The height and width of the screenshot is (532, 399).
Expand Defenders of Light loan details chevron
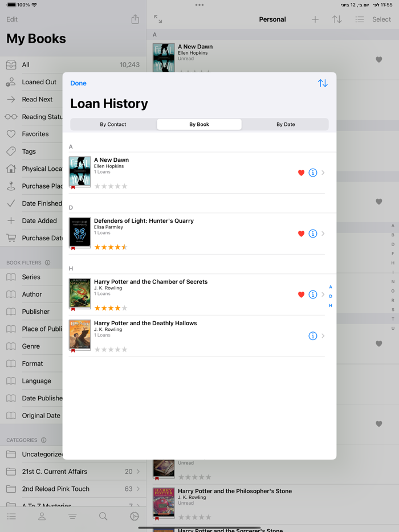click(323, 234)
